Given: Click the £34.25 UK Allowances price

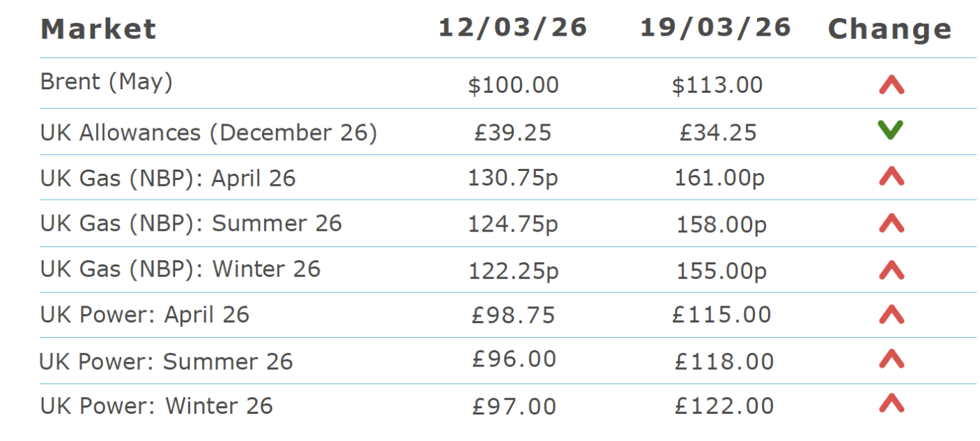Looking at the screenshot, I should click(718, 133).
